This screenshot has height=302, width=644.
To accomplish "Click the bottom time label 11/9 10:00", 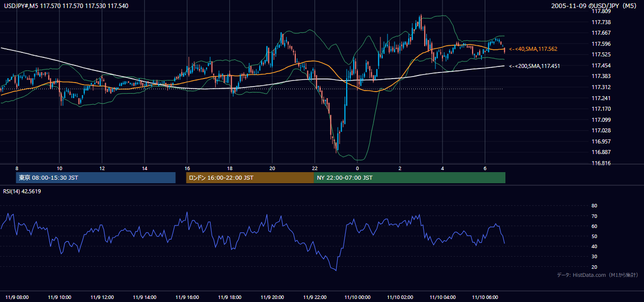I will 59,297.
